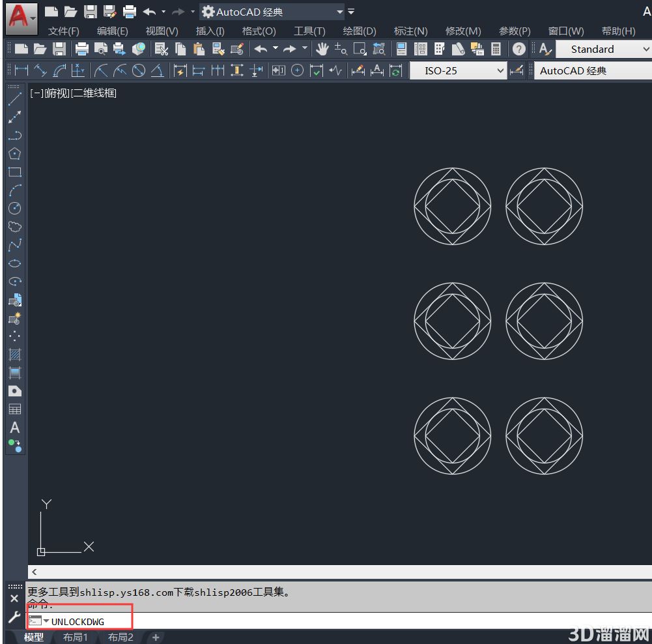Screen dimensions: 652x644
Task: Select the Multiline Text A tool
Action: click(15, 428)
